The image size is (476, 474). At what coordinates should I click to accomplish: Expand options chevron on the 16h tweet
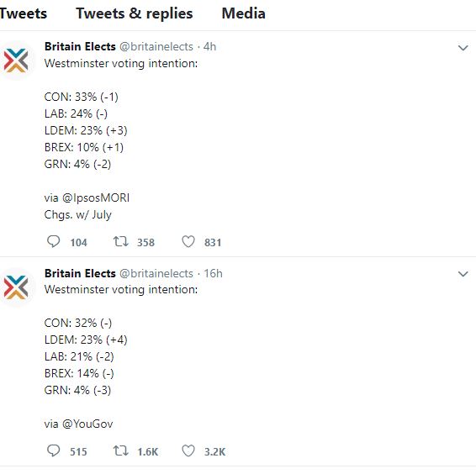coord(463,274)
